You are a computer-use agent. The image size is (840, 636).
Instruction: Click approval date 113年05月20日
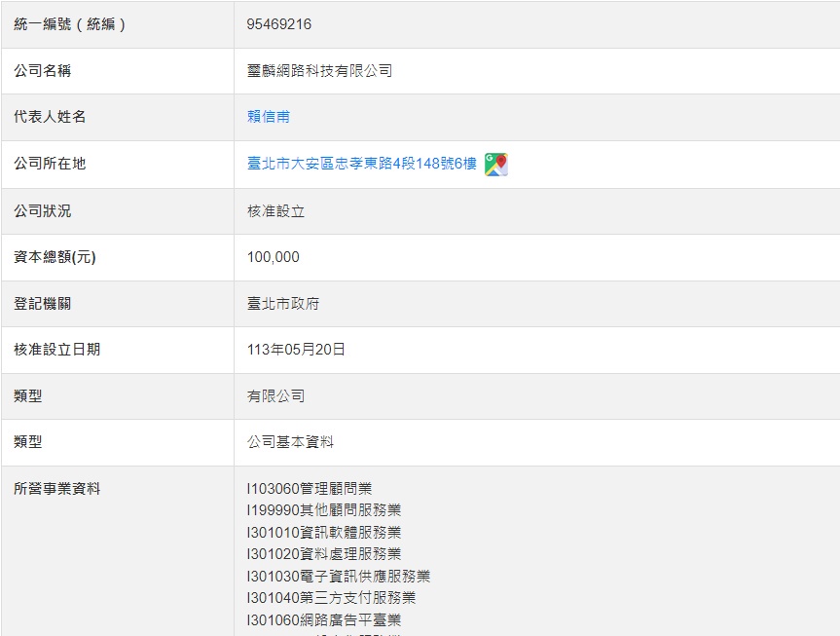(296, 350)
